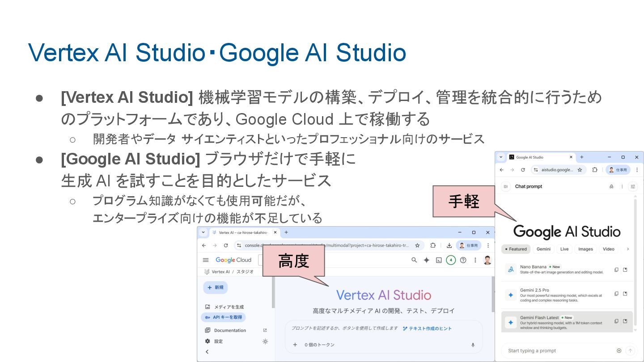Toggle AI Studio navigation menu icon

point(506,186)
